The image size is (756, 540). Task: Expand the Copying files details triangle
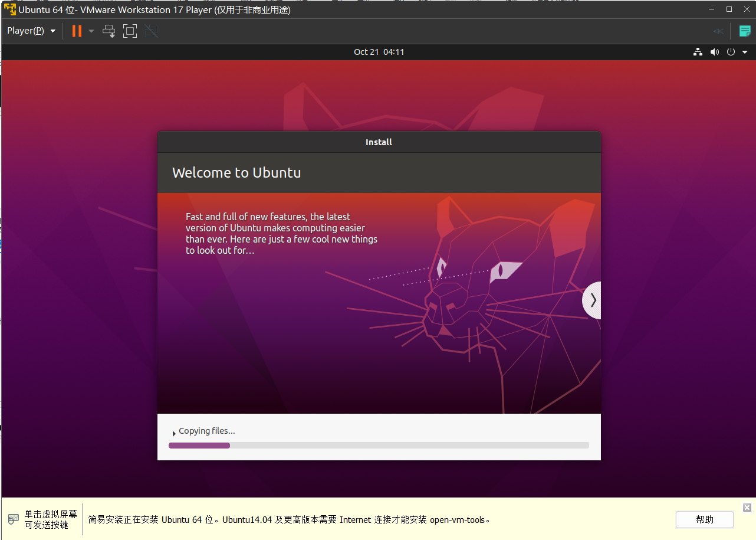click(173, 433)
